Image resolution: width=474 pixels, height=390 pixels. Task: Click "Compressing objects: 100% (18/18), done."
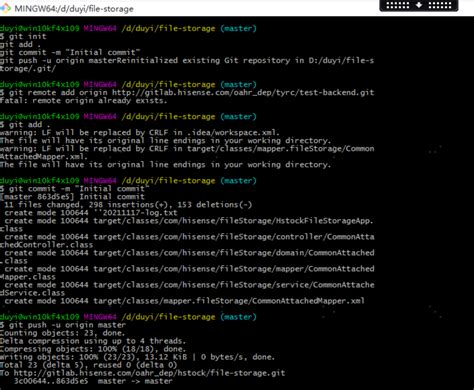point(93,349)
